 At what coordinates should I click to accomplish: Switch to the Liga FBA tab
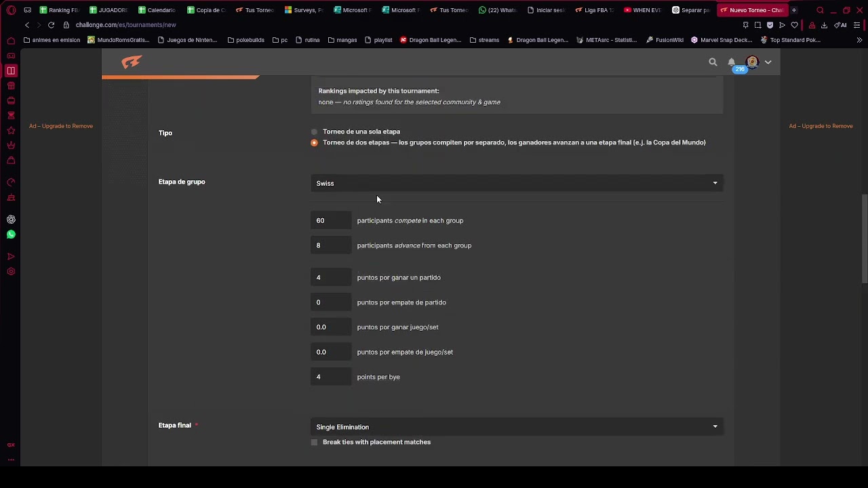click(x=595, y=10)
